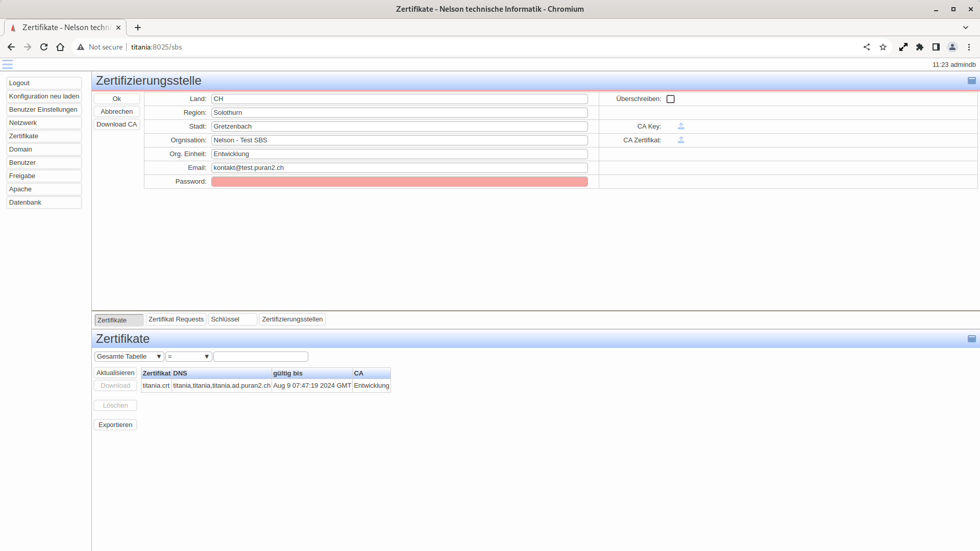Open the equals operator dropdown

188,357
